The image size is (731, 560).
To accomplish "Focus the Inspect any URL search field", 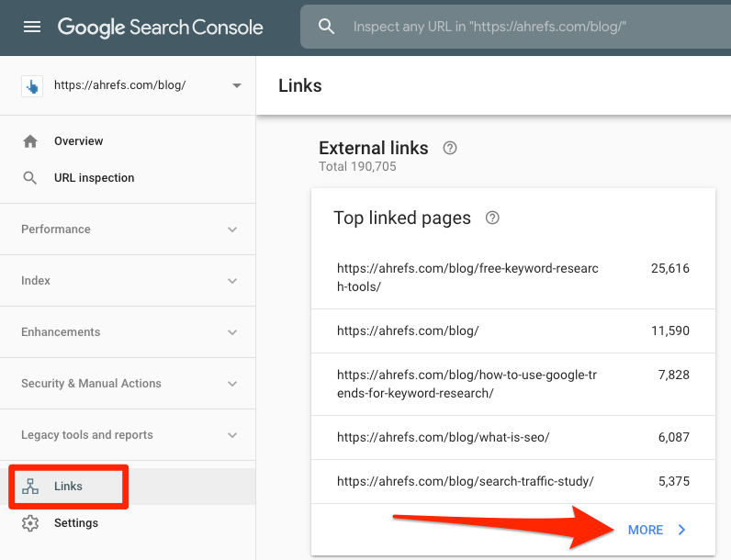I will coord(514,27).
